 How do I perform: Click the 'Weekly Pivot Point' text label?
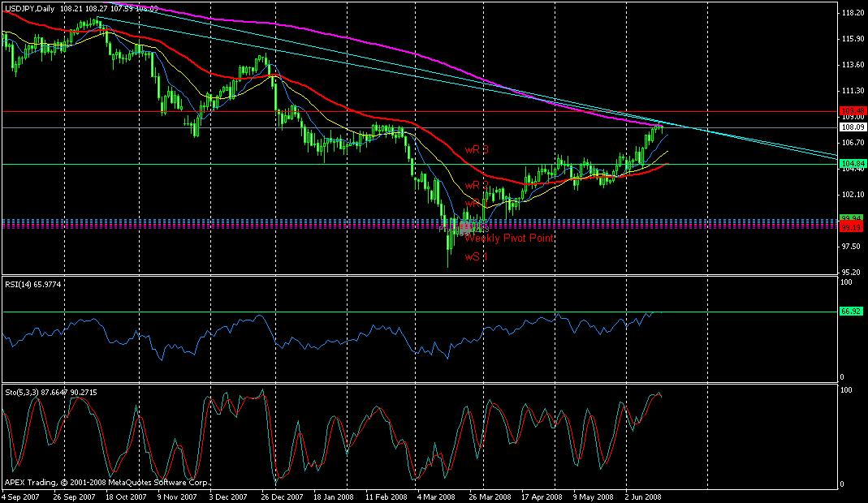click(509, 239)
